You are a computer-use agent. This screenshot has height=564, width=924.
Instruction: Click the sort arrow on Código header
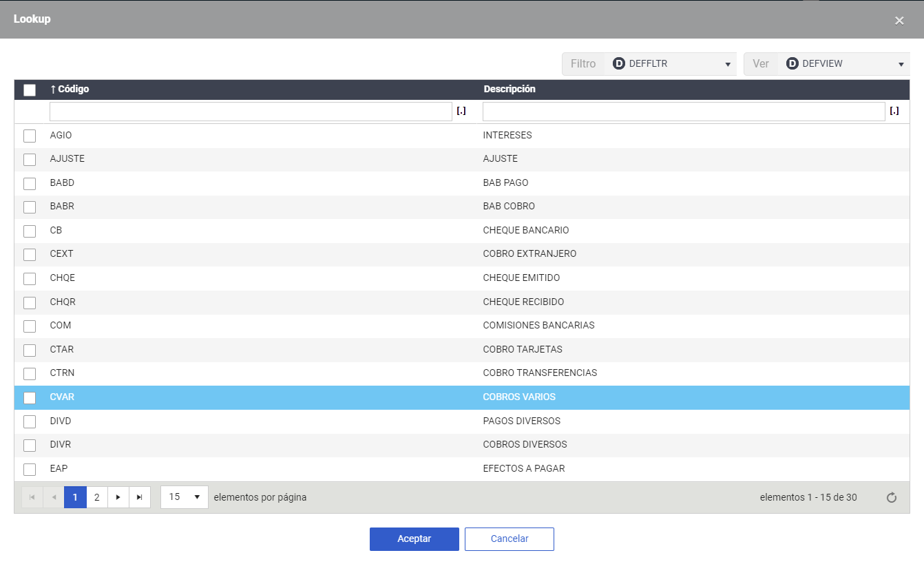coord(53,90)
